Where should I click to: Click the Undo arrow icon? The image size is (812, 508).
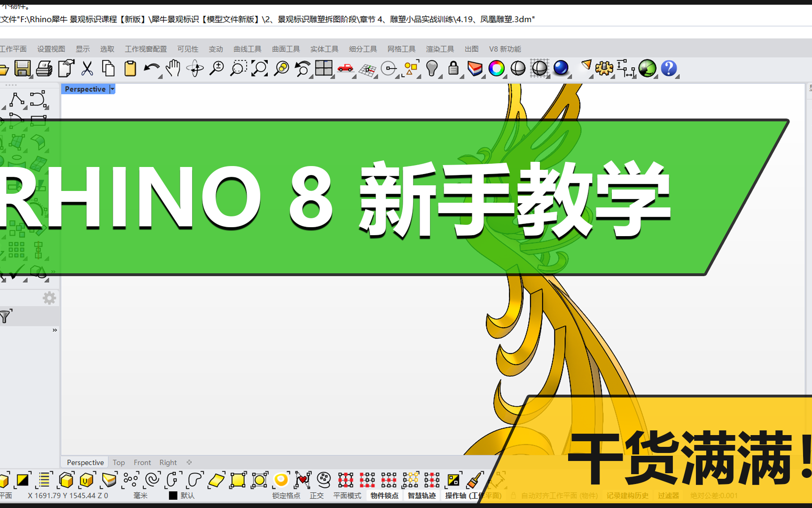pyautogui.click(x=151, y=69)
